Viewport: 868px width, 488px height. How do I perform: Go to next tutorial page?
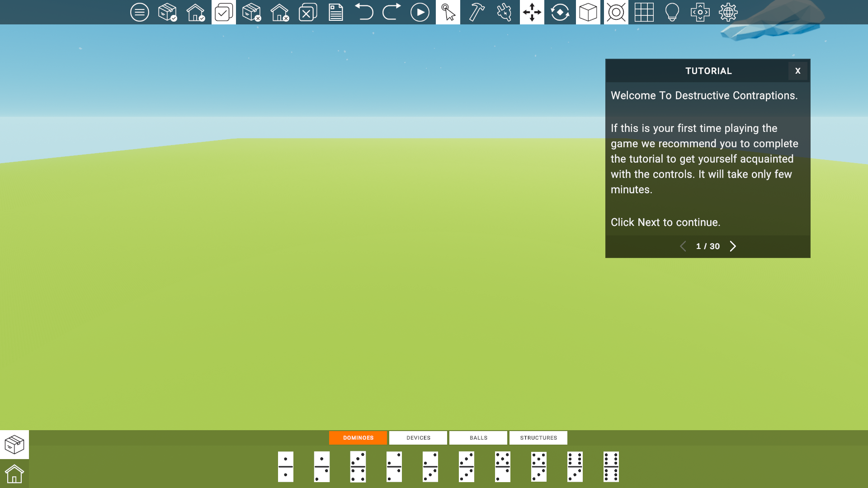coord(733,246)
